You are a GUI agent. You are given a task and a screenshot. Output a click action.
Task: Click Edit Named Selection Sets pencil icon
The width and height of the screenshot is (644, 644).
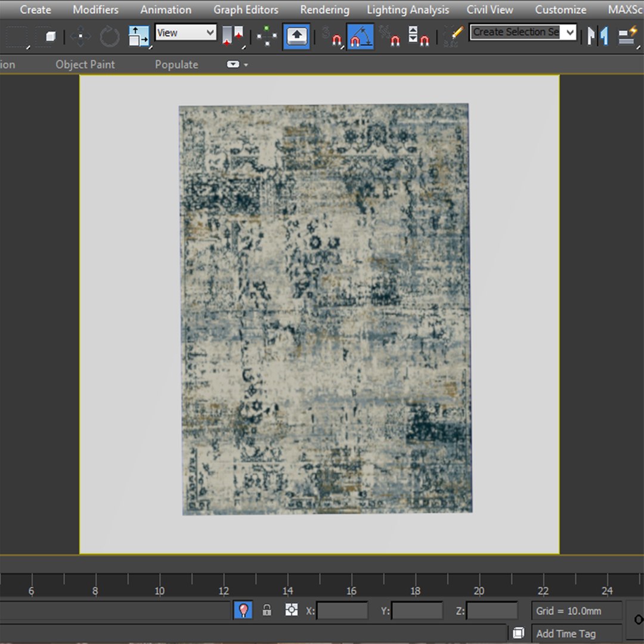pyautogui.click(x=454, y=36)
